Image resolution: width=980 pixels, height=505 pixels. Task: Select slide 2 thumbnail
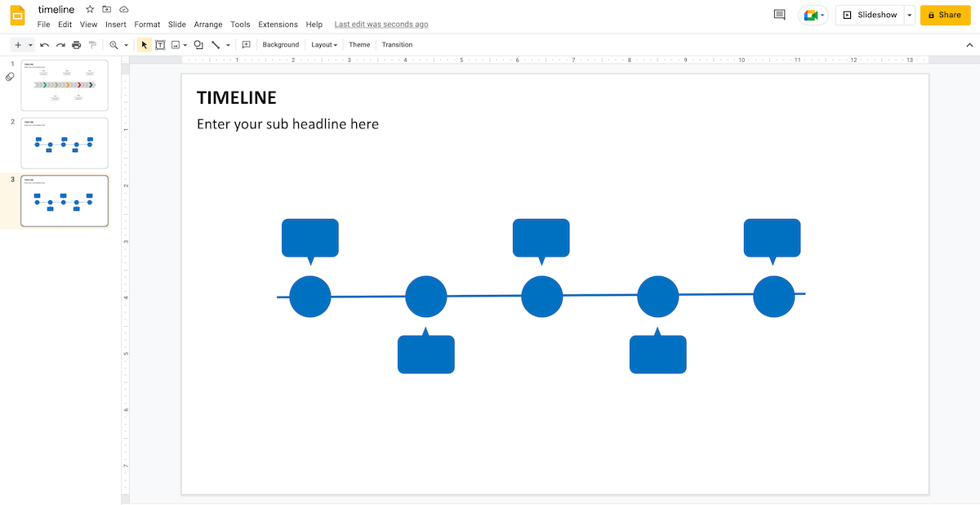65,143
